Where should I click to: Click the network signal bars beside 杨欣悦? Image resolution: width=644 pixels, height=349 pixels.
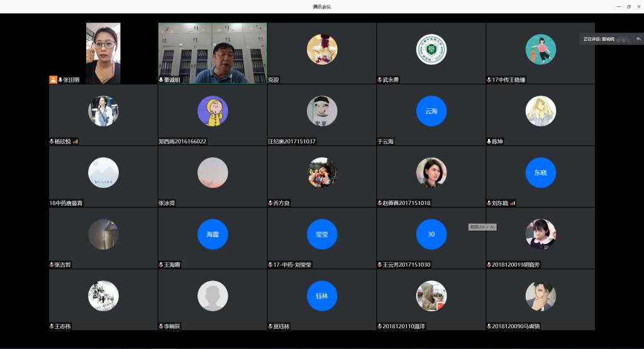pos(75,141)
